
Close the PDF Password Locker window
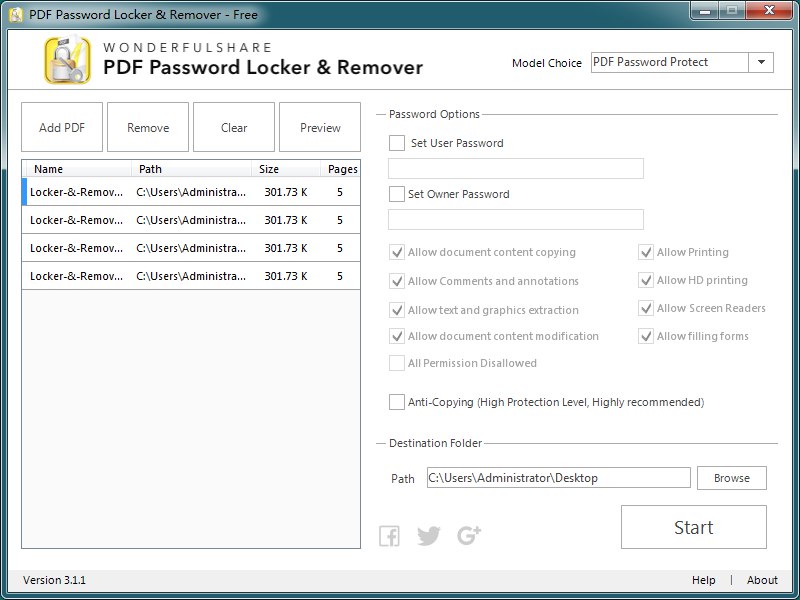click(x=769, y=11)
